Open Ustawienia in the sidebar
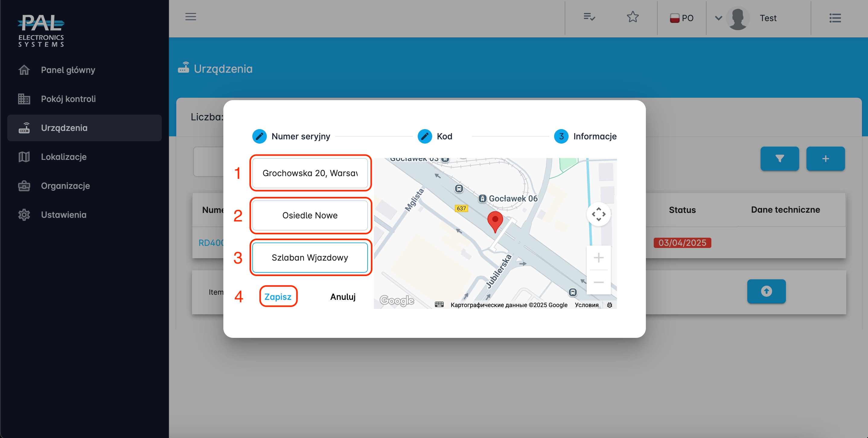This screenshot has height=438, width=868. click(63, 215)
